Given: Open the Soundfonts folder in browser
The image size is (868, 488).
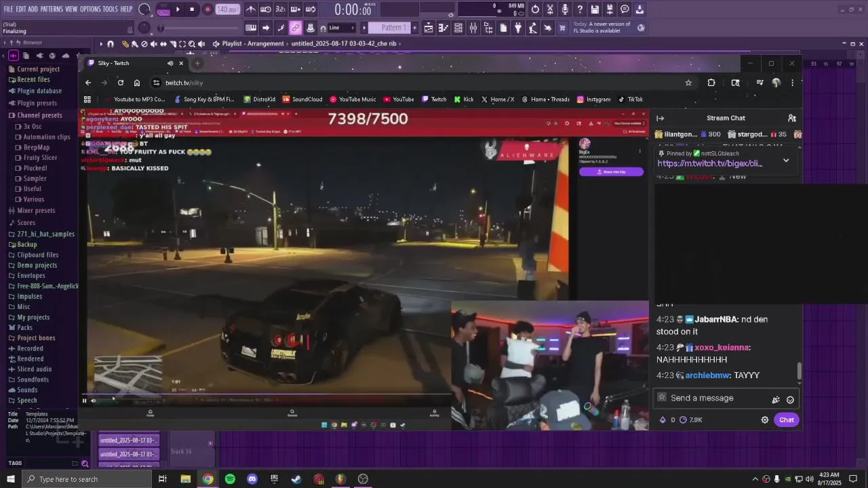Looking at the screenshot, I should point(33,380).
